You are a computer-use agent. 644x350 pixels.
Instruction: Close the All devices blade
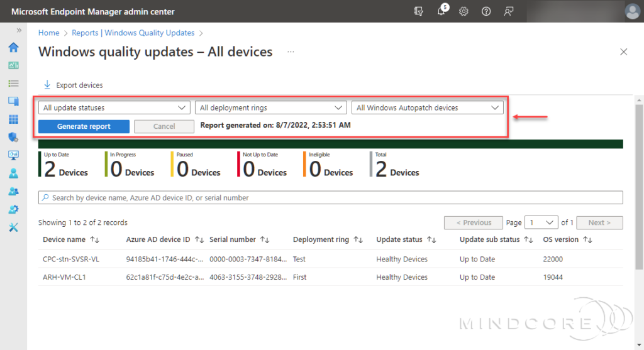tap(623, 52)
